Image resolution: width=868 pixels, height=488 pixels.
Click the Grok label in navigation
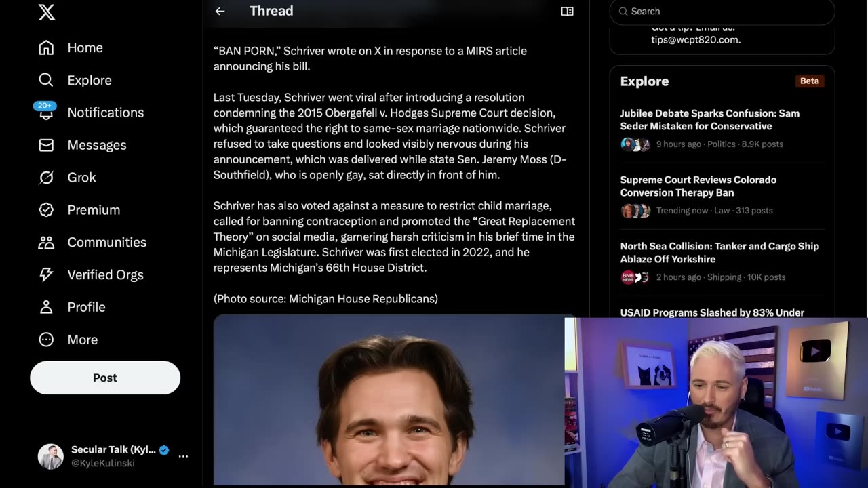[82, 178]
